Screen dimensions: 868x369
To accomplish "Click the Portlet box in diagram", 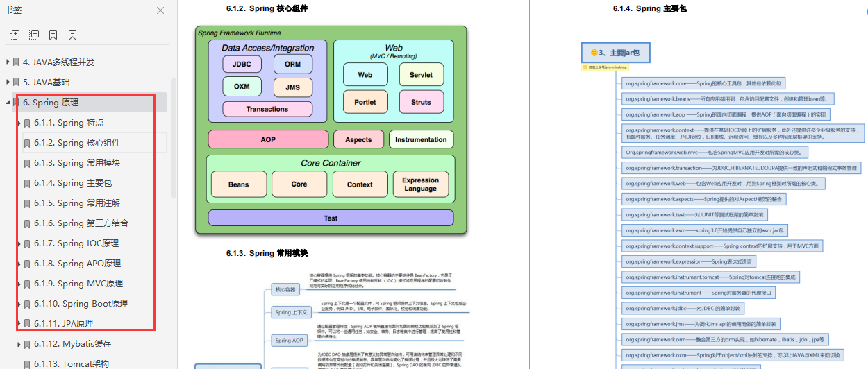I will tap(365, 102).
